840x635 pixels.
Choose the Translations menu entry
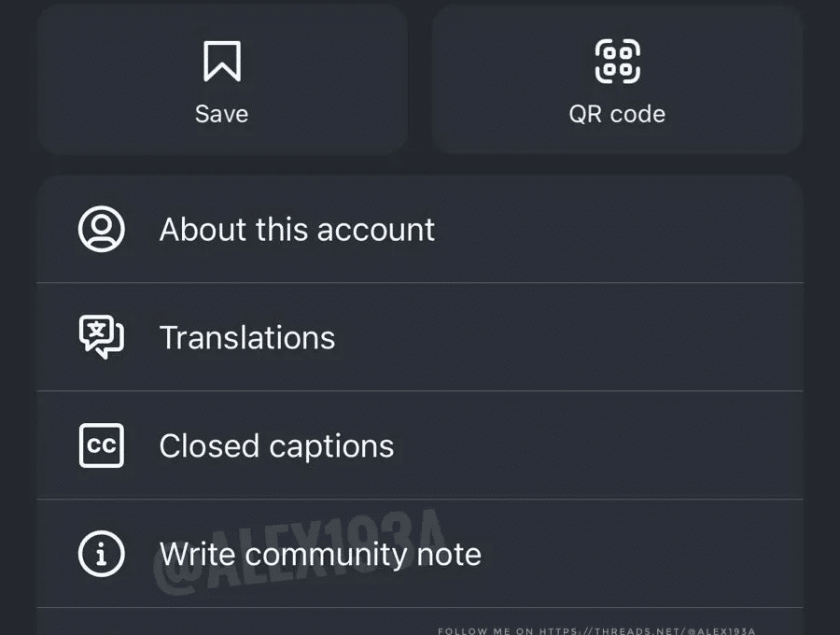[420, 337]
